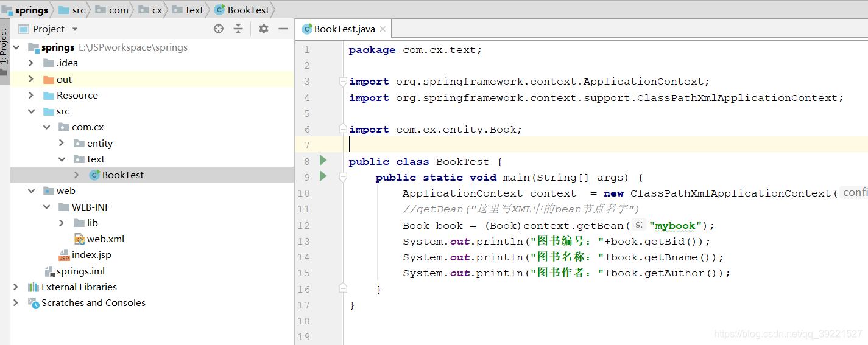Select the orange out folder icon
868x345 pixels.
coord(49,79)
